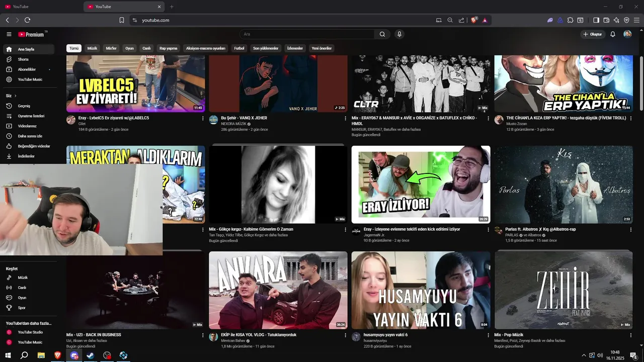The width and height of the screenshot is (644, 362).
Task: Reload the page with the refresh icon
Action: pos(27,20)
